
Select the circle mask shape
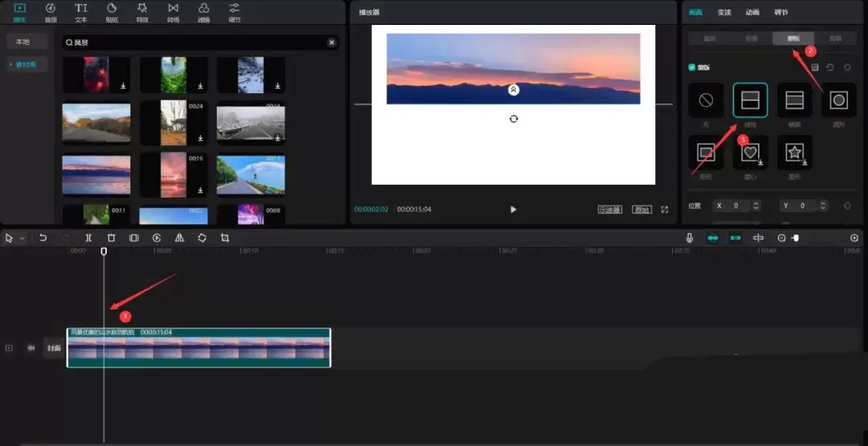pyautogui.click(x=838, y=100)
